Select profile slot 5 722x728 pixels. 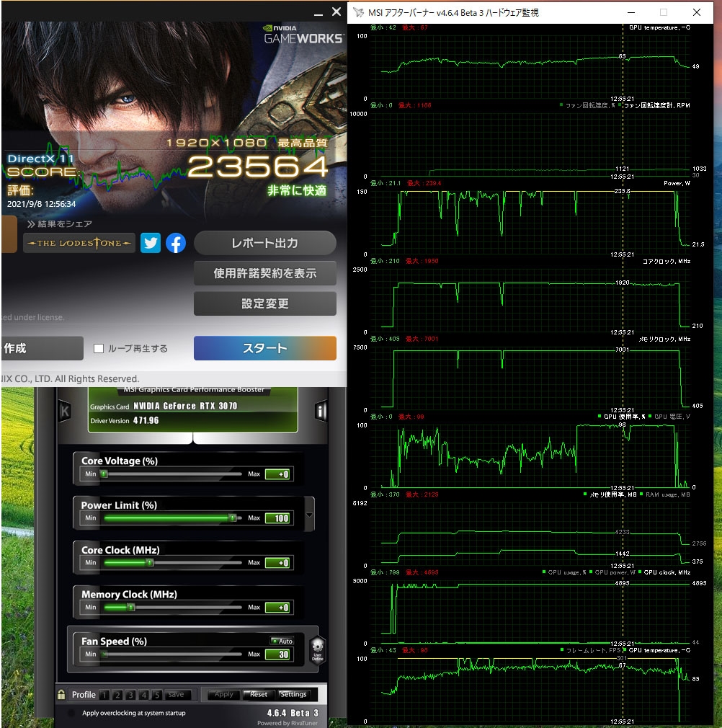click(156, 695)
